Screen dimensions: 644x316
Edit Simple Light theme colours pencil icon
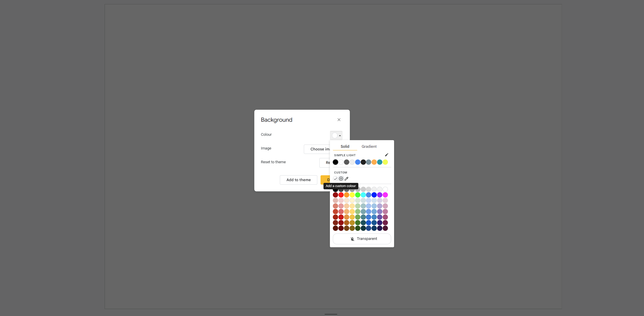point(386,155)
